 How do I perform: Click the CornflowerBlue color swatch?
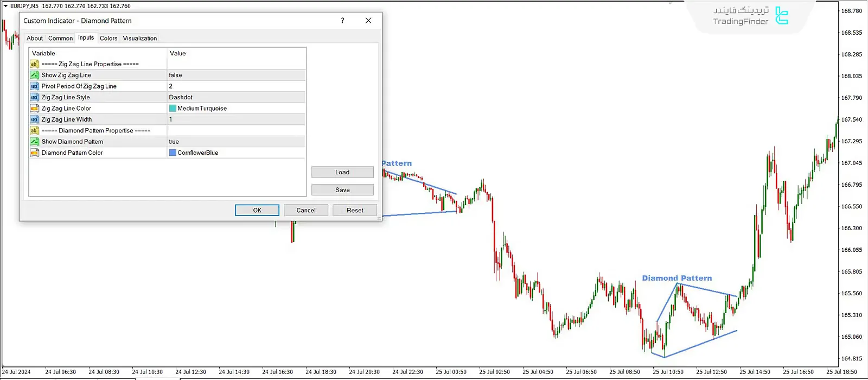[x=173, y=153]
